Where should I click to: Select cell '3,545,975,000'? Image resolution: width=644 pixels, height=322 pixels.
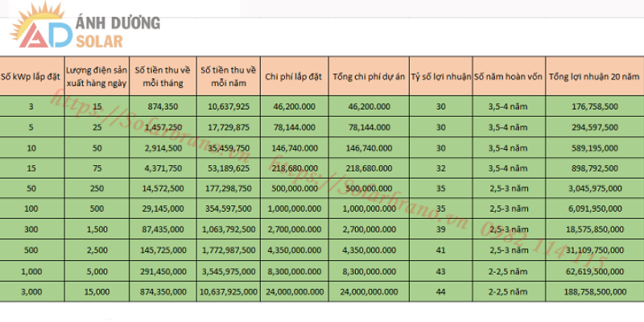229,271
